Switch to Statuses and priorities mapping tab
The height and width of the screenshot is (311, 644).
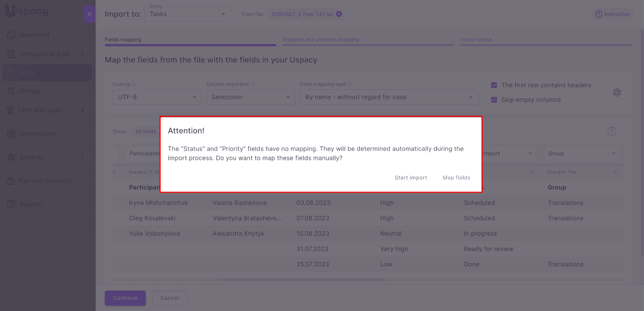pyautogui.click(x=320, y=40)
